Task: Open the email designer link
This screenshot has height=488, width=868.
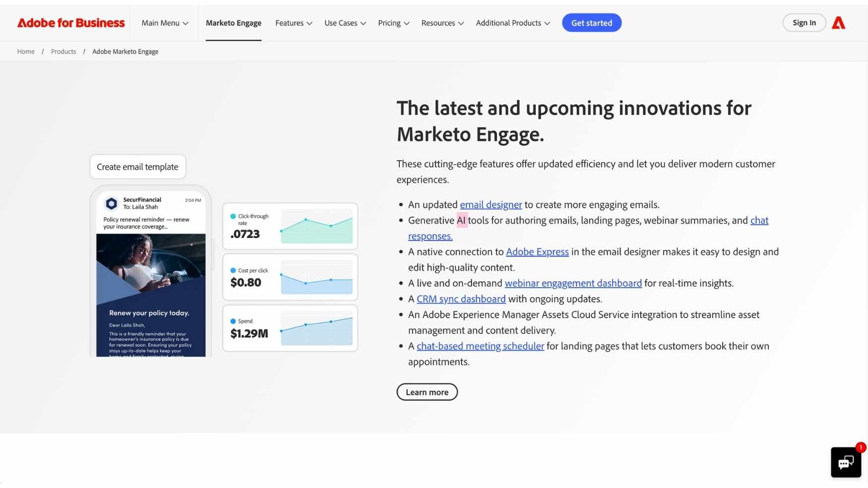Action: (x=491, y=204)
